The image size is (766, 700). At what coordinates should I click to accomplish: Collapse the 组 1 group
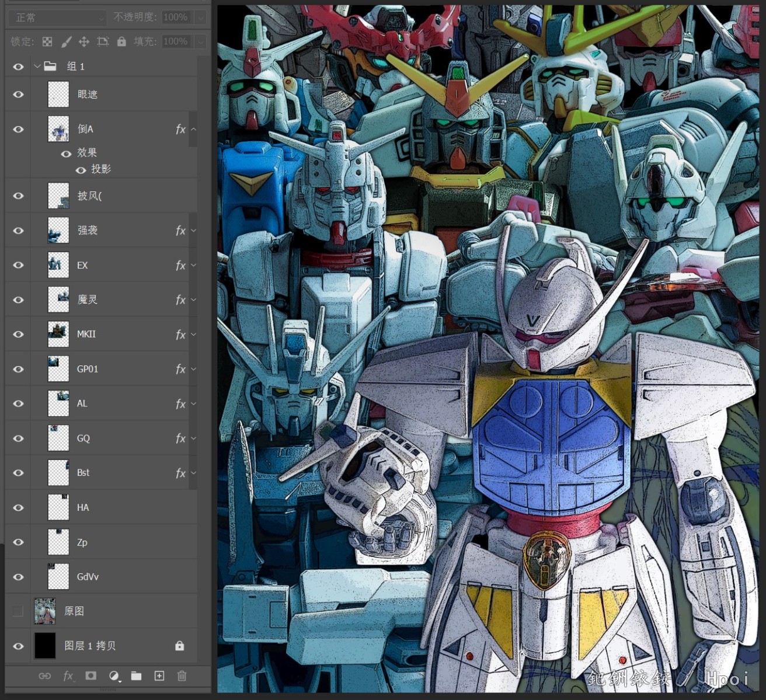tap(37, 66)
